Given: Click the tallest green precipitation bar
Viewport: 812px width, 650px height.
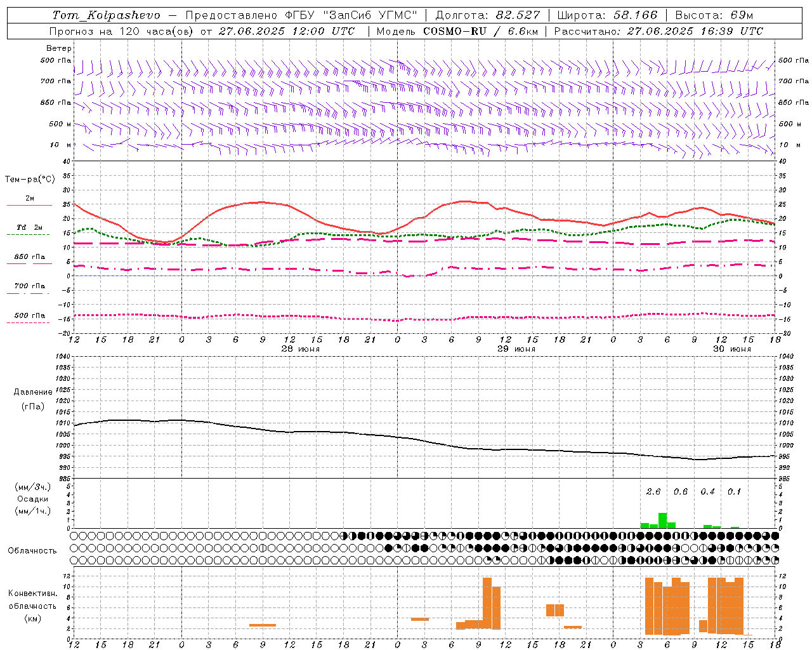Looking at the screenshot, I should [x=662, y=521].
